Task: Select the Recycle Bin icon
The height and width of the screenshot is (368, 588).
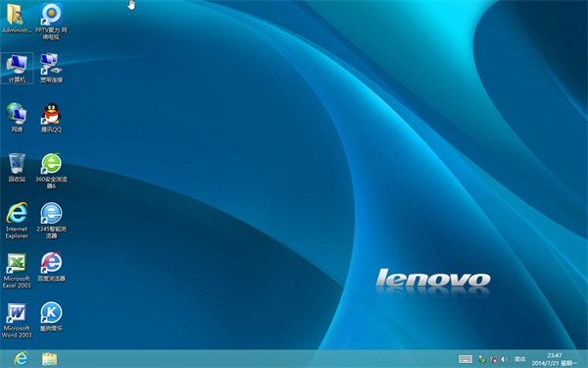Action: coord(17,168)
